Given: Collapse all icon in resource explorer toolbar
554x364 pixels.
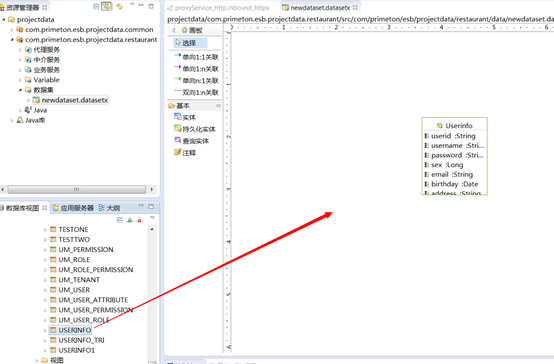Looking at the screenshot, I should click(x=96, y=6).
